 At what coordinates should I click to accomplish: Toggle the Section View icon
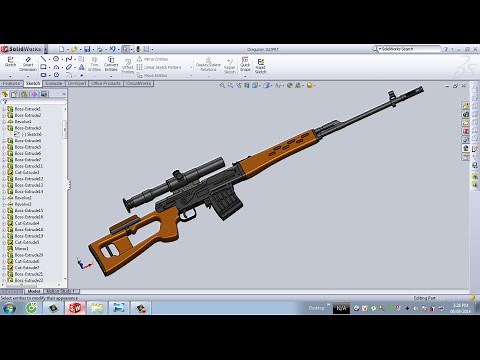coord(247,85)
